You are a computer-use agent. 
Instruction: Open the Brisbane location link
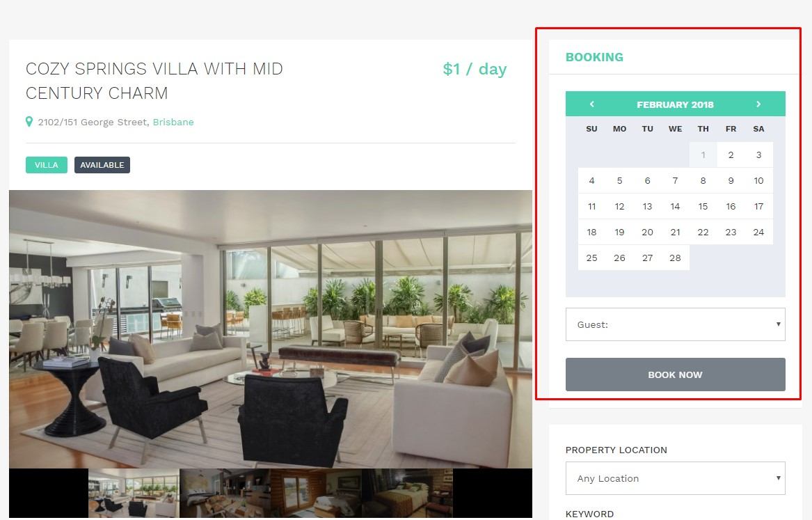(x=173, y=123)
